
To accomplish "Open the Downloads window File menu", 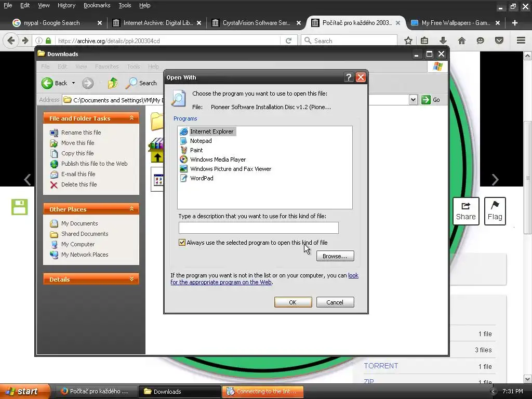I will pos(46,66).
